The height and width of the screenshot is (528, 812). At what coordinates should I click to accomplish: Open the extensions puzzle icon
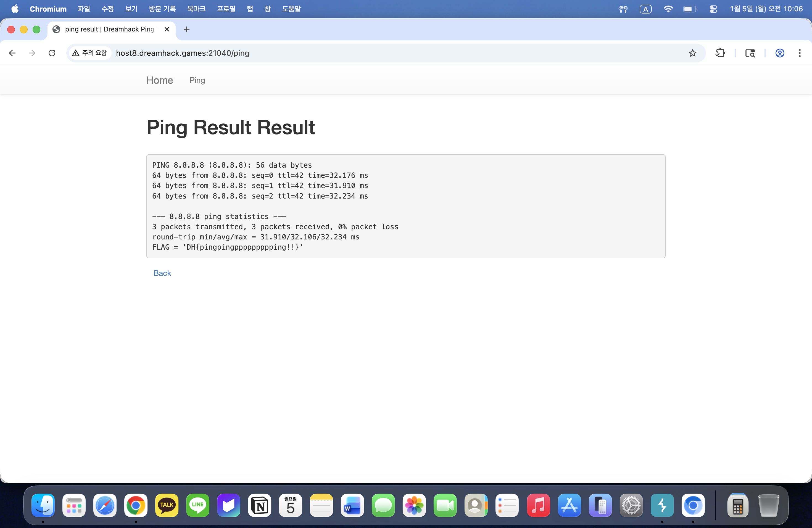(720, 53)
